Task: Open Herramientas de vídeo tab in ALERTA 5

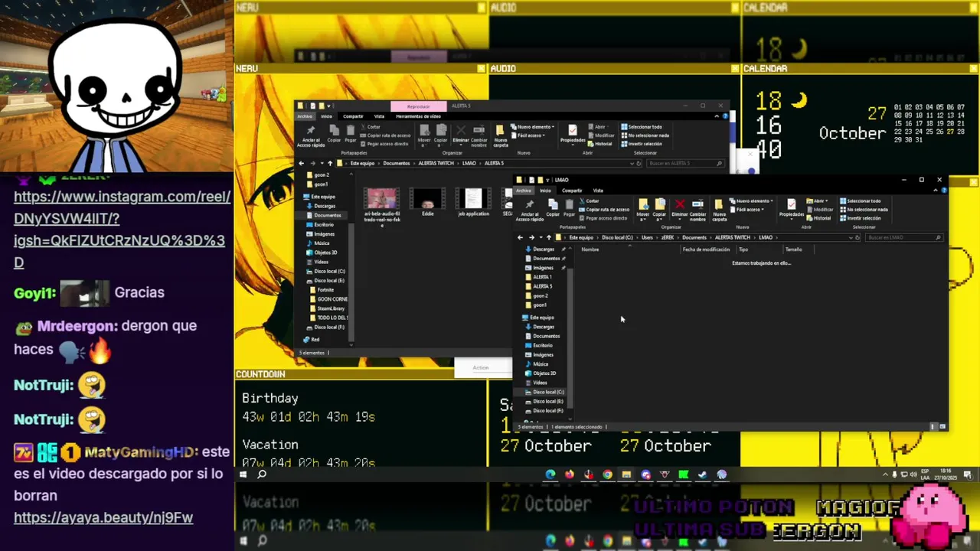Action: (418, 116)
